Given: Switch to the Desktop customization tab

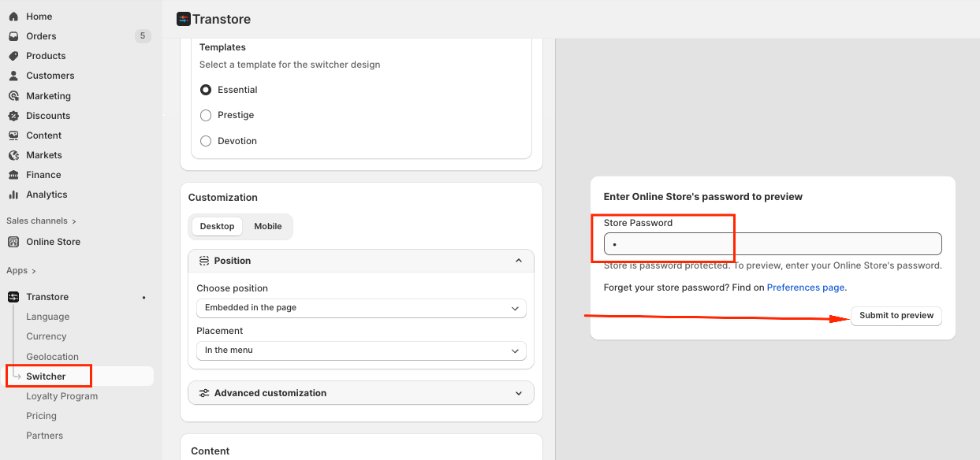Looking at the screenshot, I should 217,226.
